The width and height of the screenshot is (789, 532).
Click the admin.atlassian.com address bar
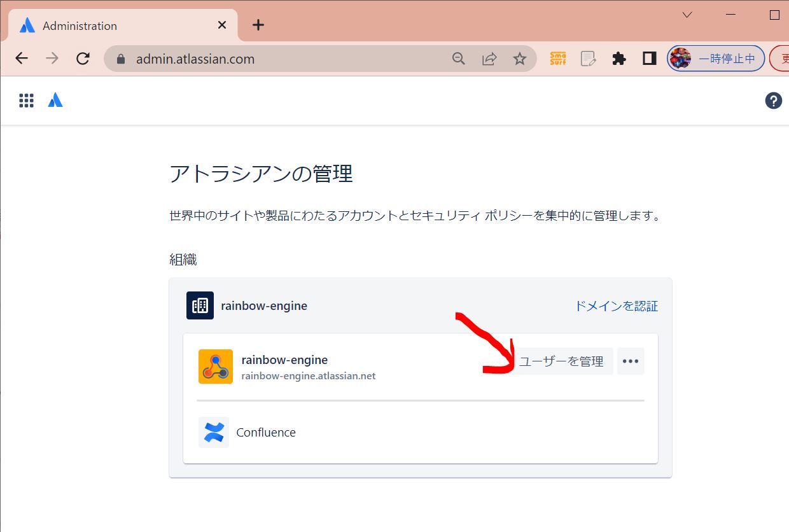click(280, 59)
